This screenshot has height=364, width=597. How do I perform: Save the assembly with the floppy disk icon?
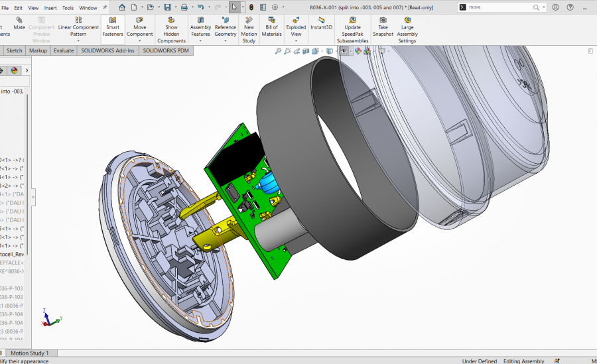pyautogui.click(x=167, y=7)
